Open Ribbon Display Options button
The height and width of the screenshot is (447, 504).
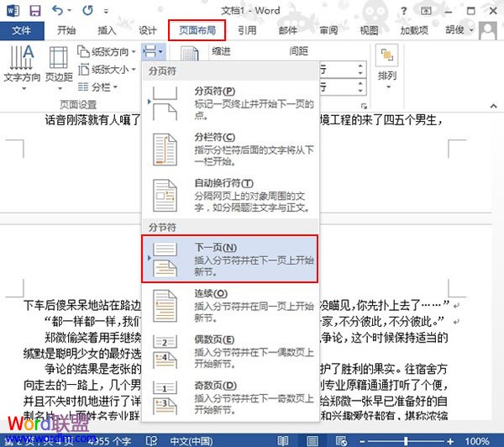coord(426,11)
